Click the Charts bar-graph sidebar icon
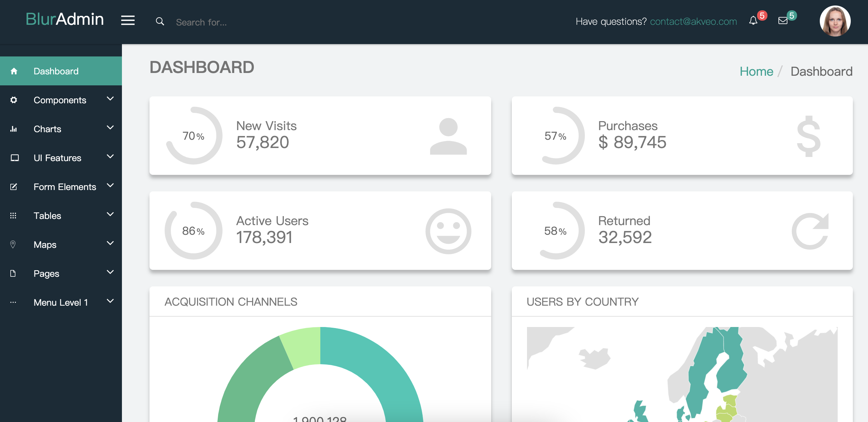Viewport: 868px width, 422px height. pyautogui.click(x=14, y=129)
